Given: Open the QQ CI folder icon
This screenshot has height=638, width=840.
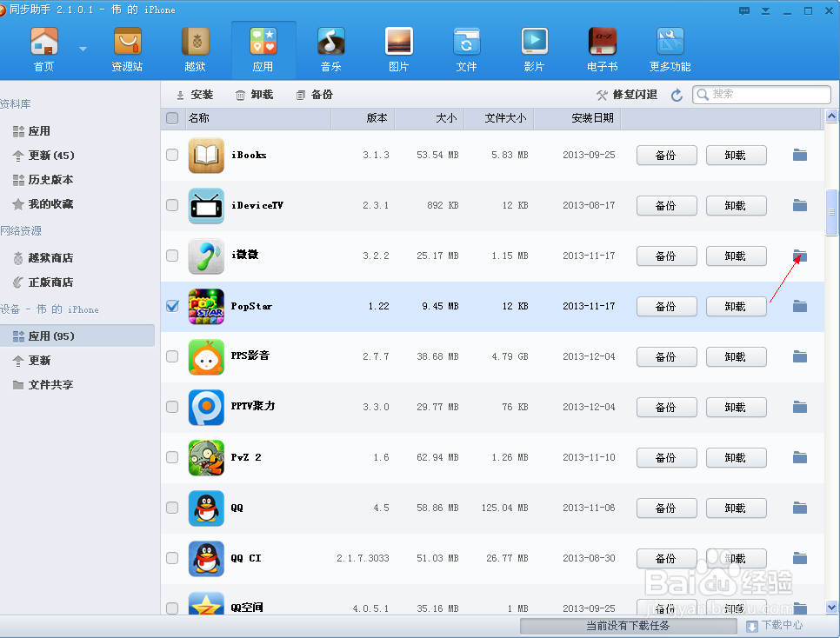Looking at the screenshot, I should pyautogui.click(x=800, y=558).
